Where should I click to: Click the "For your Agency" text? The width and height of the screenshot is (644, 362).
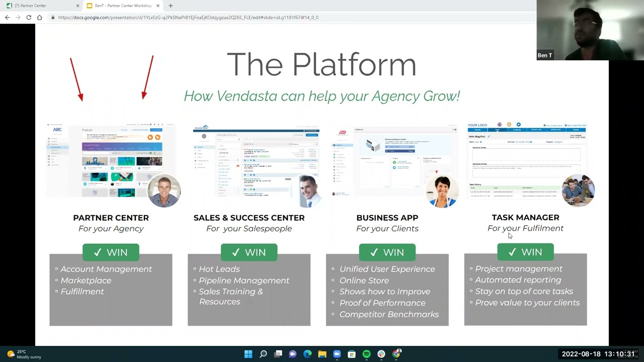tap(111, 229)
